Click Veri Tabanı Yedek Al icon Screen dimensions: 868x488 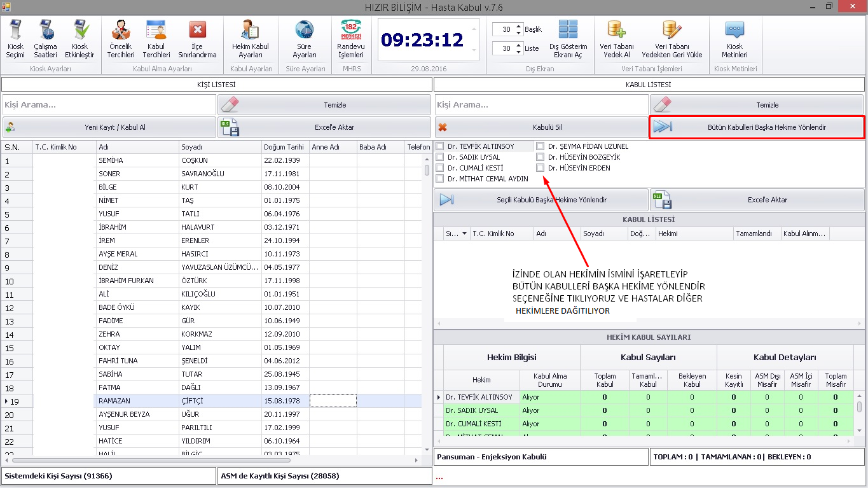[x=616, y=39]
